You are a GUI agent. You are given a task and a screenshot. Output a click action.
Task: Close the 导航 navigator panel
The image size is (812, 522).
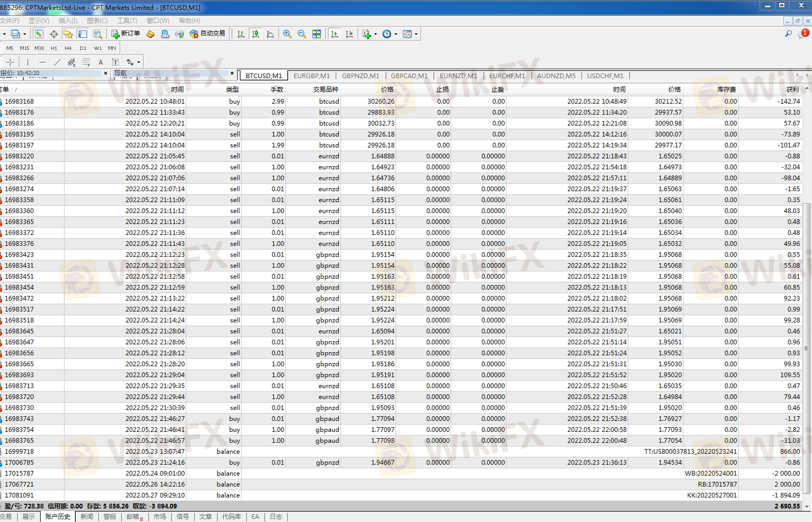pos(232,73)
